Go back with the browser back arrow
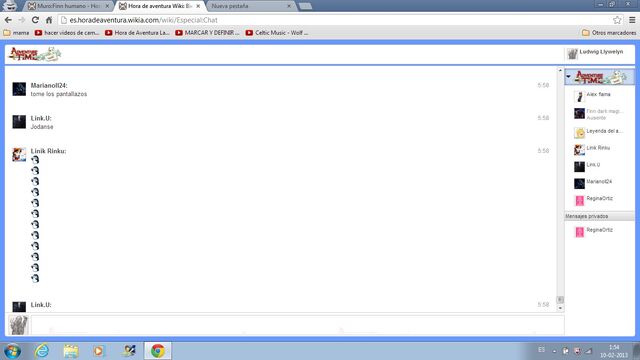Image resolution: width=640 pixels, height=360 pixels. 8,20
